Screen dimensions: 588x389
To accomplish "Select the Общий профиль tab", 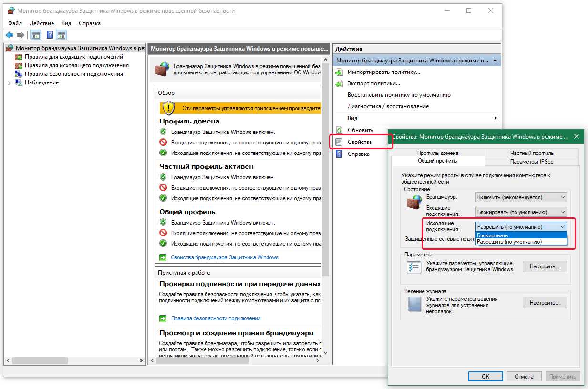I will [x=437, y=161].
